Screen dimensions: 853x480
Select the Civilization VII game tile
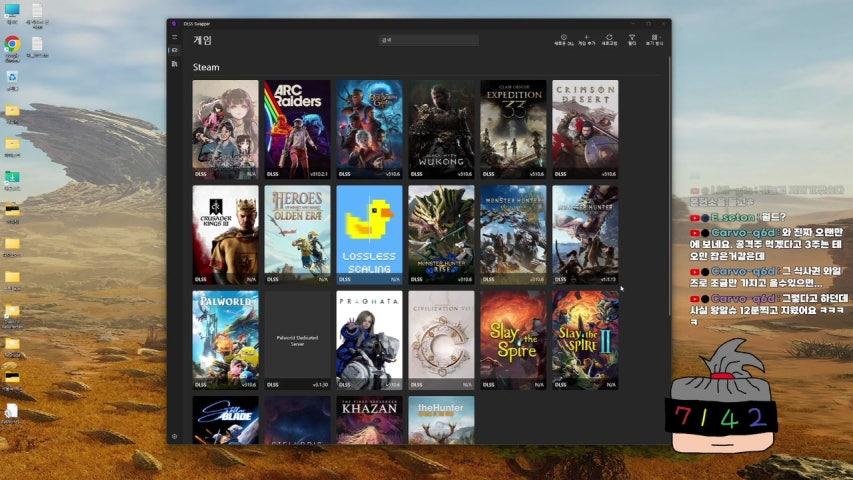pyautogui.click(x=441, y=340)
